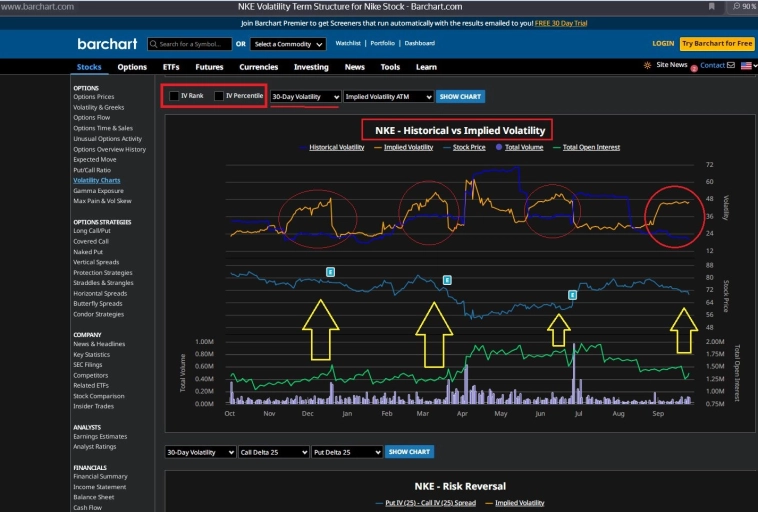Image resolution: width=758 pixels, height=512 pixels.
Task: Click the earnings 'E' marker near late June
Action: 572,295
